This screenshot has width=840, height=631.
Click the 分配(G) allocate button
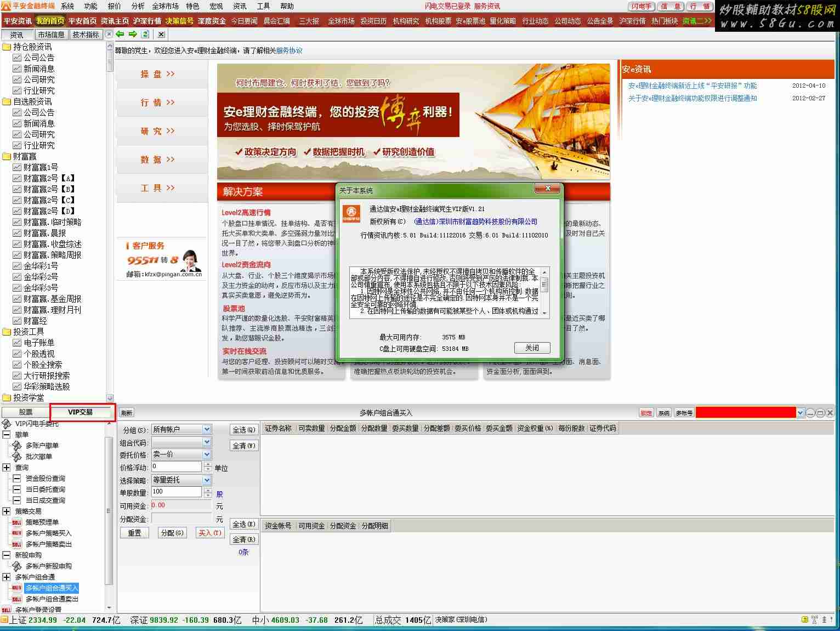pyautogui.click(x=172, y=533)
